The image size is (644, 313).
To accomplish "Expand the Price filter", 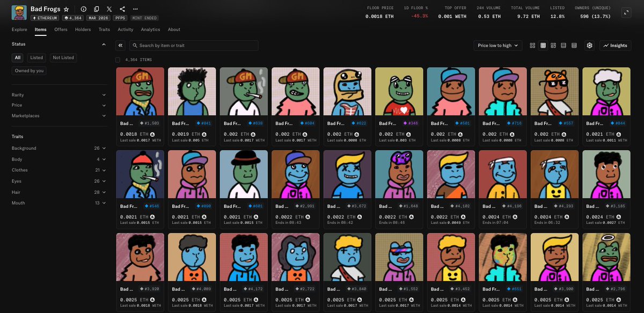I will click(59, 105).
